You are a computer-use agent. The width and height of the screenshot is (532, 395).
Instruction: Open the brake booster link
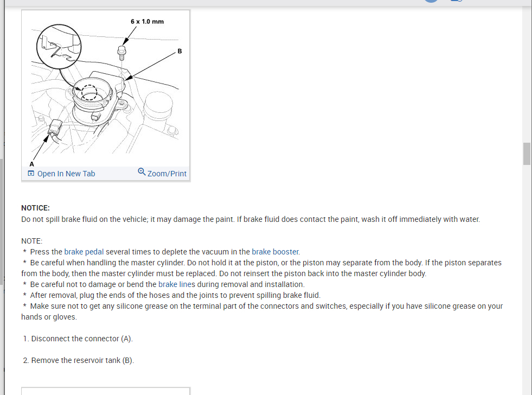275,252
